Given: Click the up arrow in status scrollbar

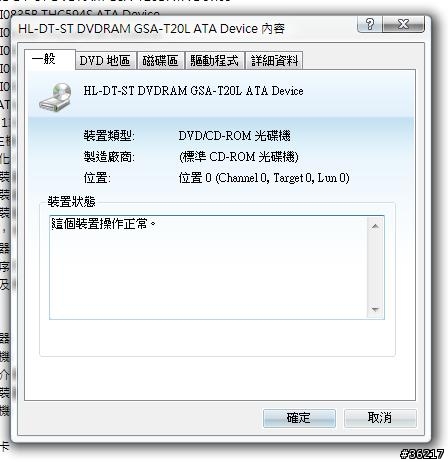Looking at the screenshot, I should coord(375,226).
